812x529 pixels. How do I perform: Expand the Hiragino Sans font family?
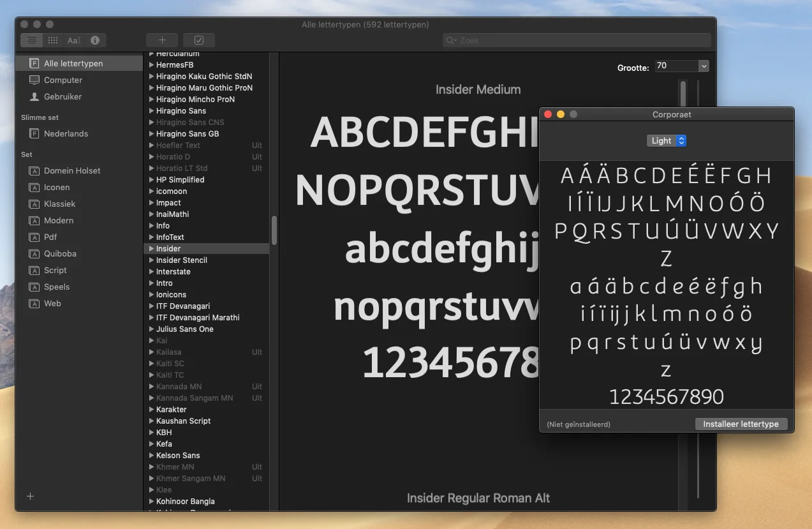pyautogui.click(x=152, y=111)
